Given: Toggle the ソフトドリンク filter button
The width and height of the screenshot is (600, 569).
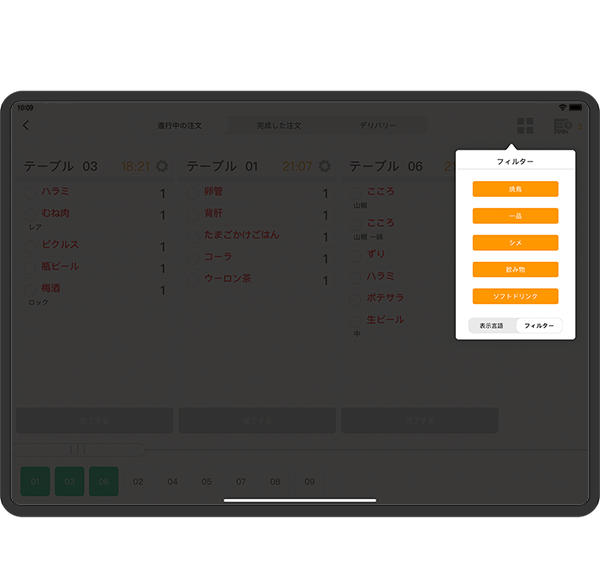Looking at the screenshot, I should (x=515, y=296).
